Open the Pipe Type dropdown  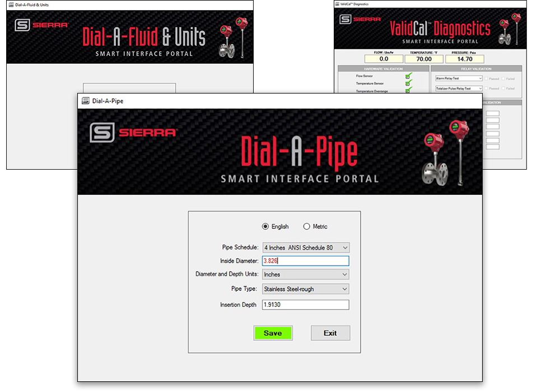tap(306, 289)
